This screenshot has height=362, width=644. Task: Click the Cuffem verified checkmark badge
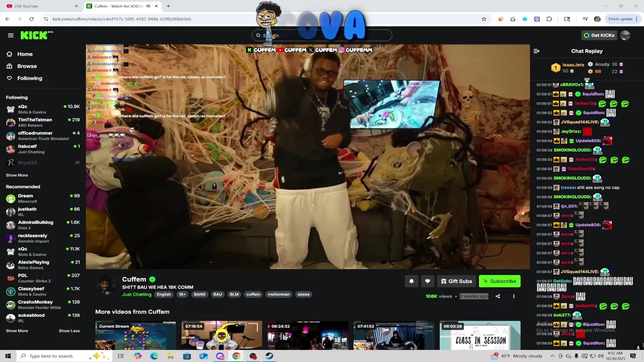(152, 280)
